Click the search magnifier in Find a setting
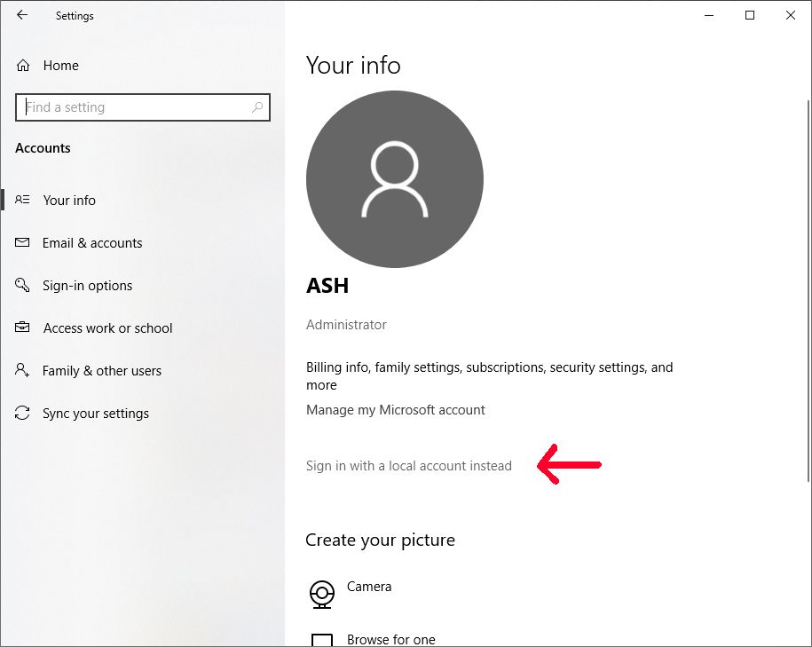Image resolution: width=812 pixels, height=647 pixels. 257,107
